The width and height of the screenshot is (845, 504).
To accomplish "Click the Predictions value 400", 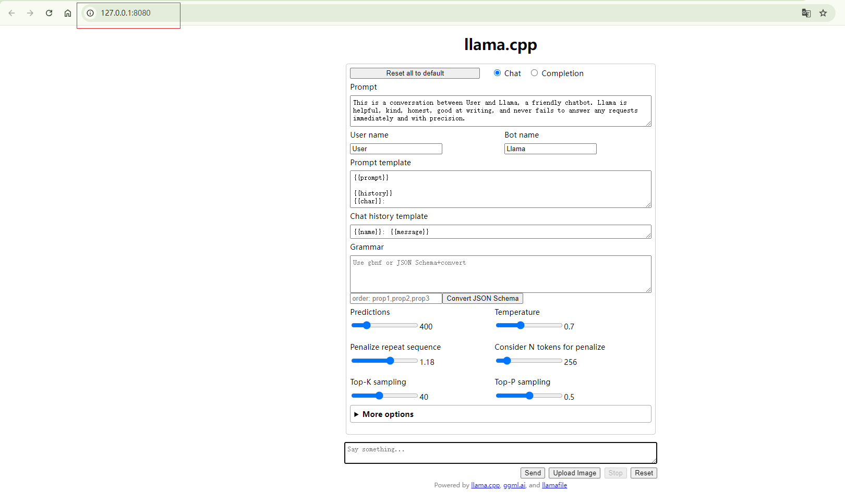I will click(426, 327).
